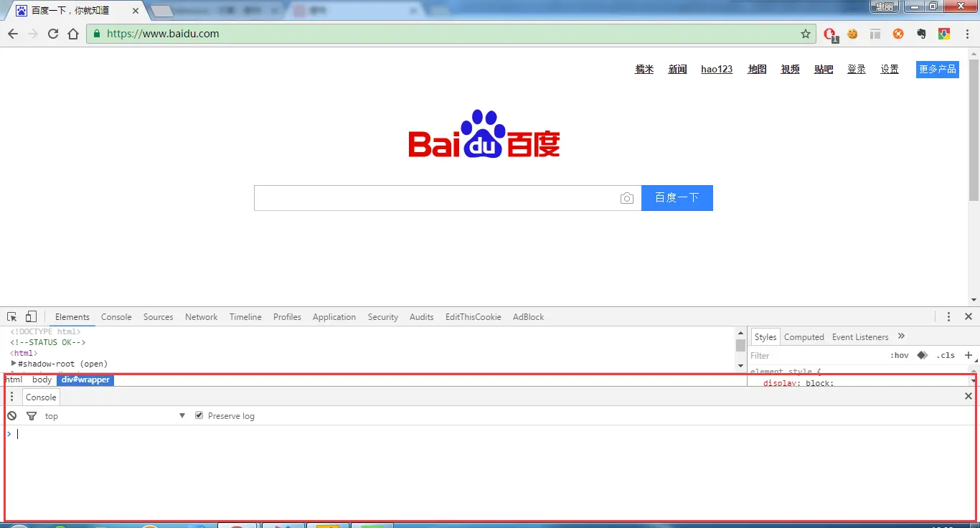This screenshot has height=528, width=980.
Task: Close the DevTools panel
Action: pos(969,316)
